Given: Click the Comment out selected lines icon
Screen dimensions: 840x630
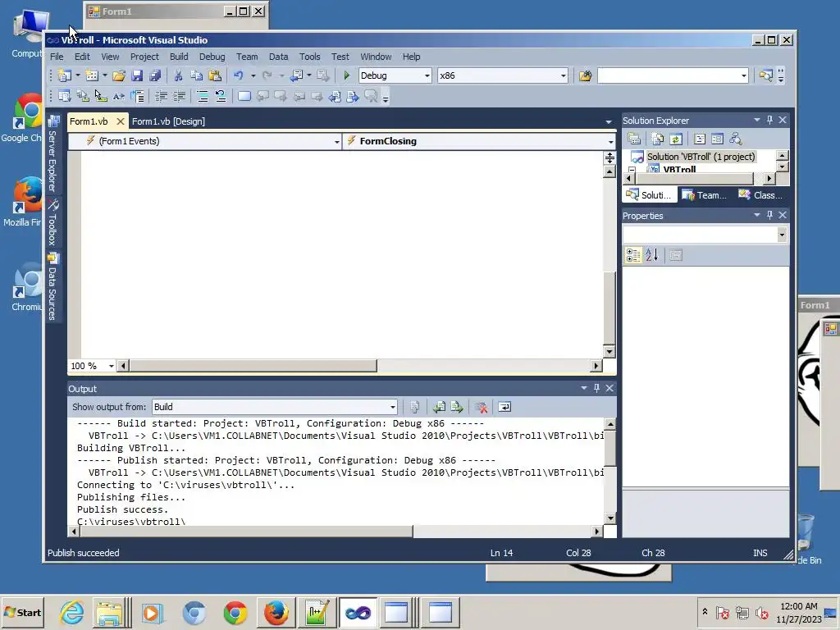Looking at the screenshot, I should pyautogui.click(x=202, y=96).
